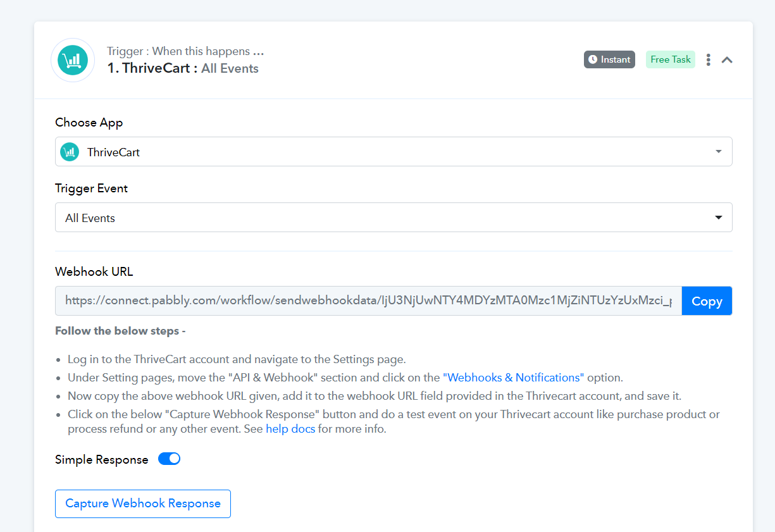
Task: Click the Follow the below steps heading
Action: [x=120, y=331]
